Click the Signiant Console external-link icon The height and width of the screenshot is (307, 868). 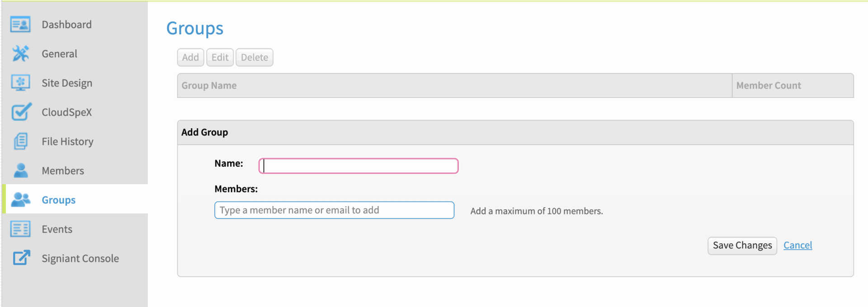tap(21, 258)
